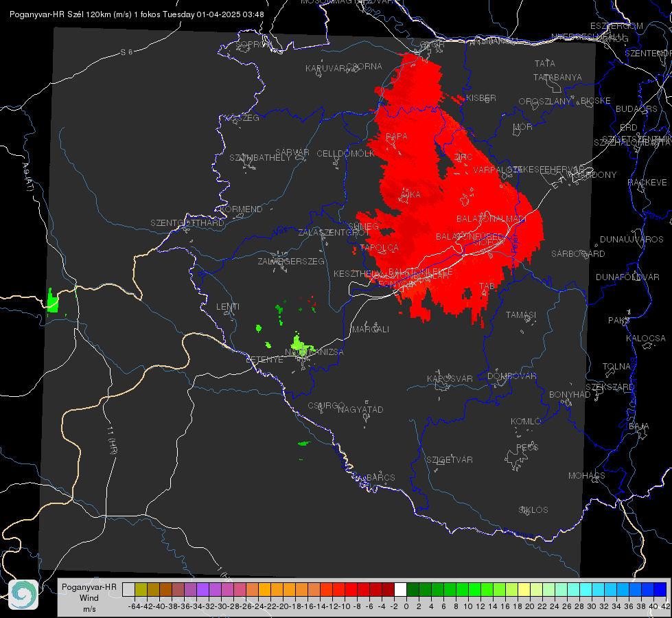Click the PECS city label
The image size is (672, 618).
click(x=526, y=447)
